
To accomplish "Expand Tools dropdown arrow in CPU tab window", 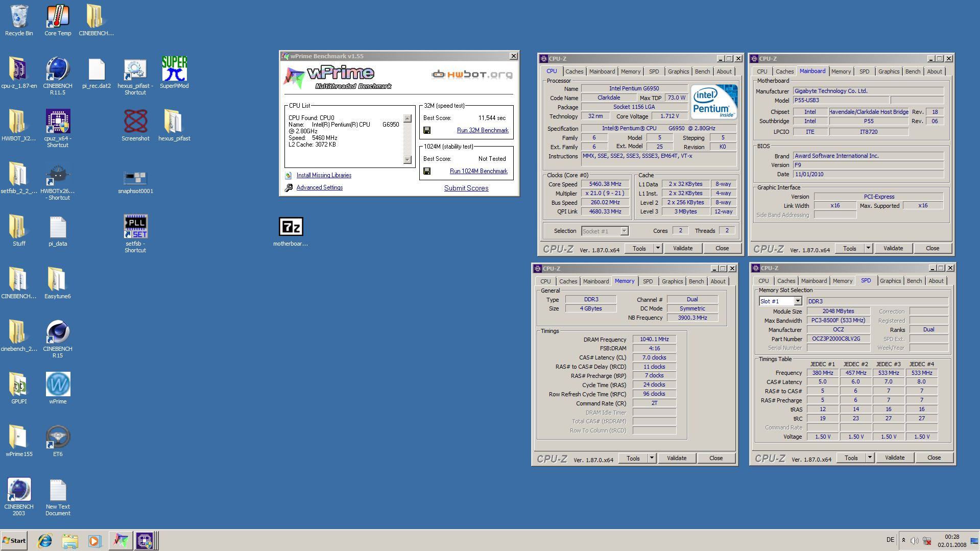I will coord(658,248).
